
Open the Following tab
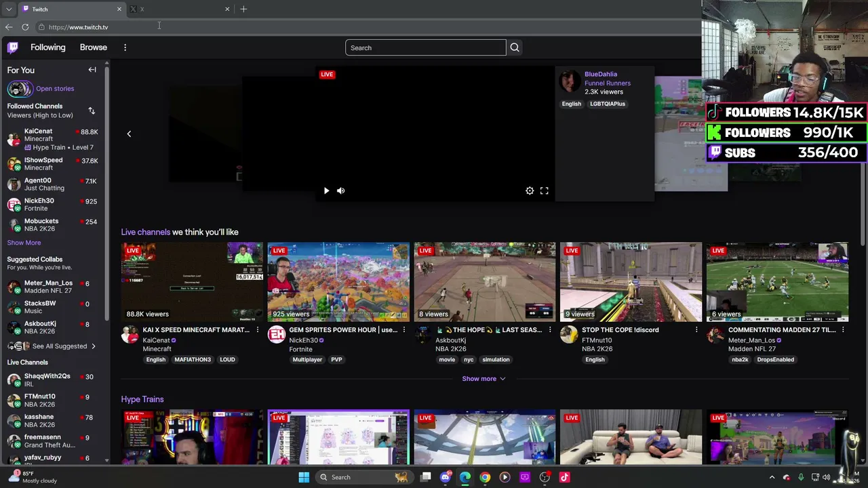(x=47, y=47)
